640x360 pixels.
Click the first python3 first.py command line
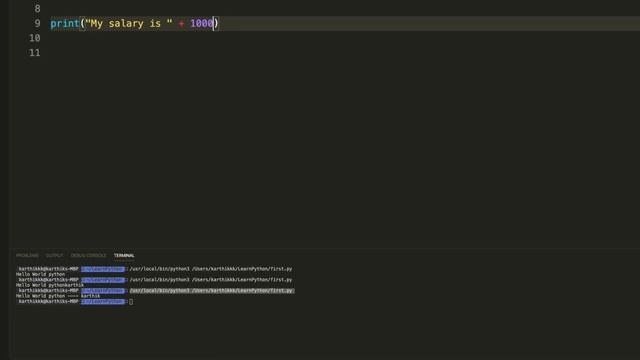point(211,269)
